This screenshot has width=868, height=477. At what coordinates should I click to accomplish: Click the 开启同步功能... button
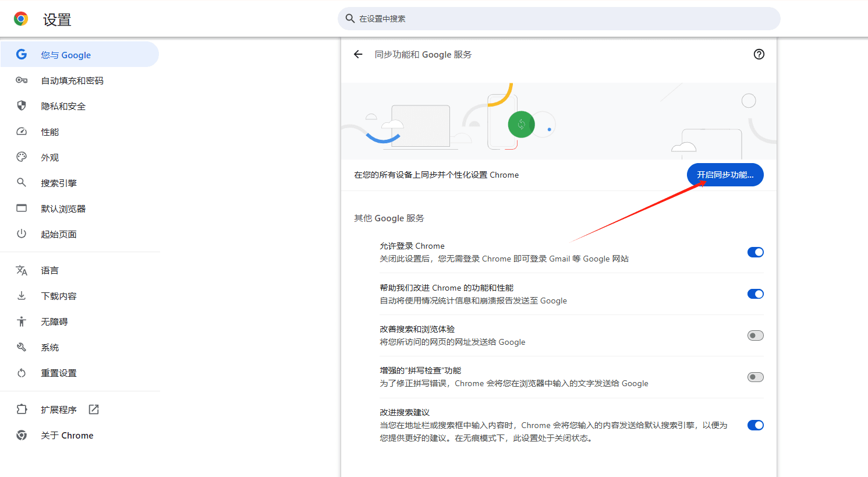[x=725, y=175]
